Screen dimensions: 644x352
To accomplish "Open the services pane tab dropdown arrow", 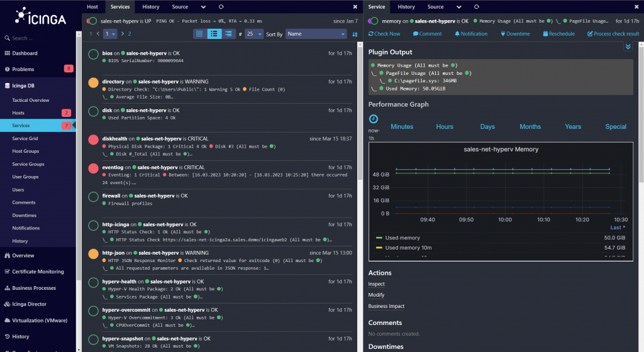I will (x=203, y=6).
